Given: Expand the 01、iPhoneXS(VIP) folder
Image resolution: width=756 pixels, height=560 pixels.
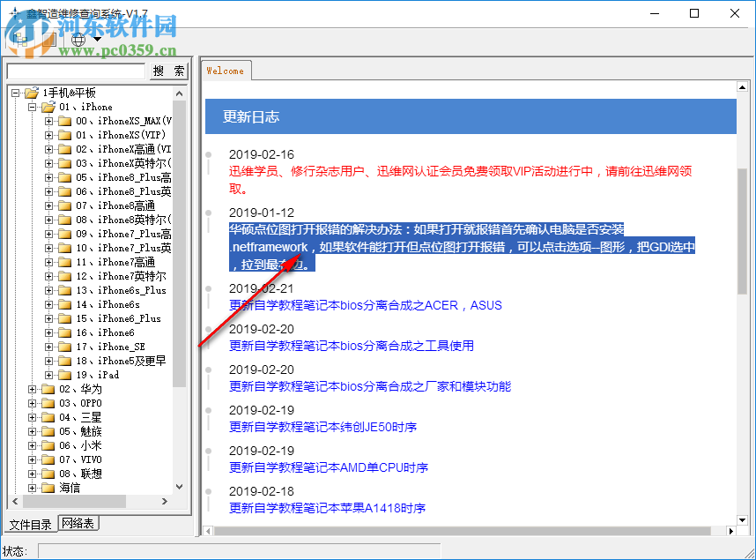Looking at the screenshot, I should tap(49, 135).
